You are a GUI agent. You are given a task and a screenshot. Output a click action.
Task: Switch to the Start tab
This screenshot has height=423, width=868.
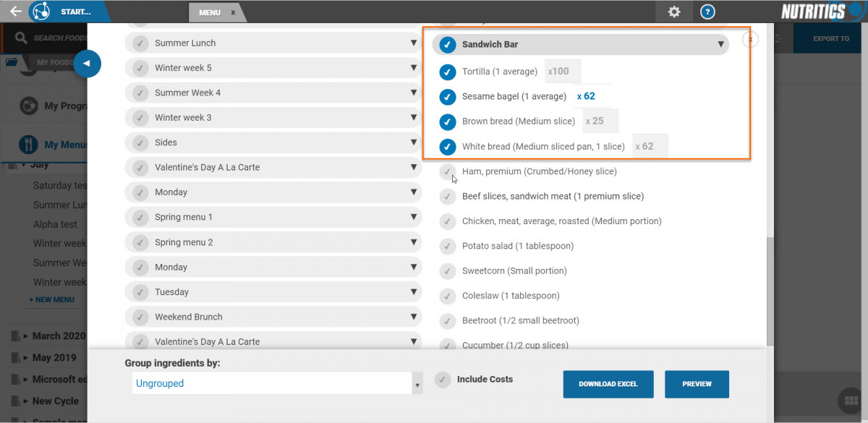coord(75,12)
